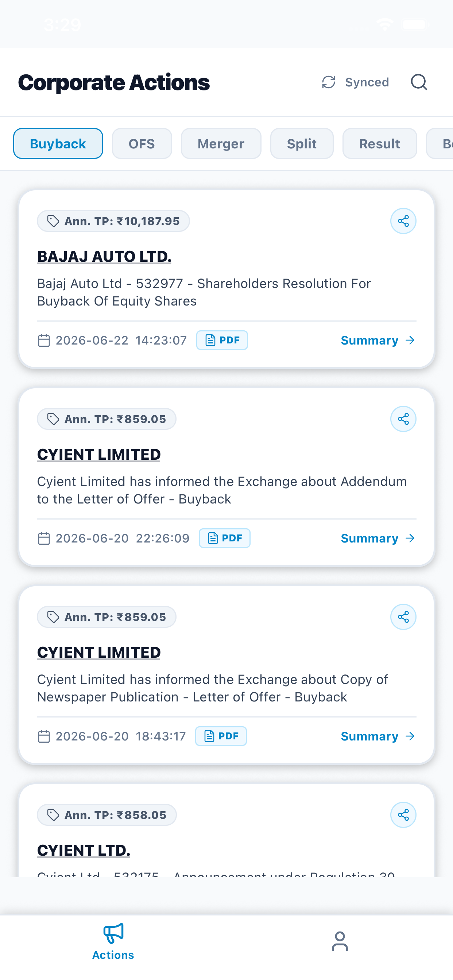Share the Cyient Newspaper Publication announcement
The width and height of the screenshot is (453, 980).
pyautogui.click(x=403, y=617)
